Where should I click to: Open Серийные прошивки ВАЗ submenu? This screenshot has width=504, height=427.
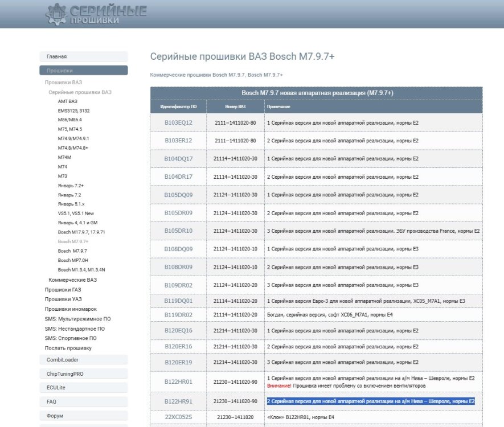click(x=80, y=92)
